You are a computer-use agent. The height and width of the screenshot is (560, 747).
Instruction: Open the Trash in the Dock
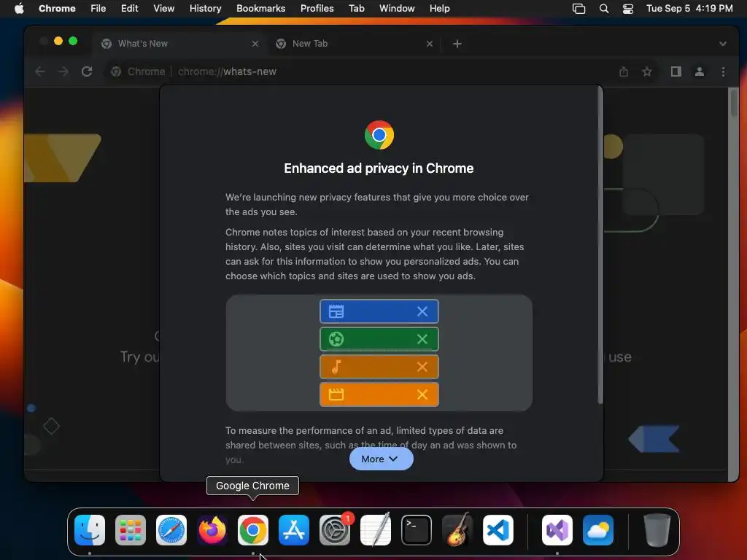pyautogui.click(x=657, y=530)
